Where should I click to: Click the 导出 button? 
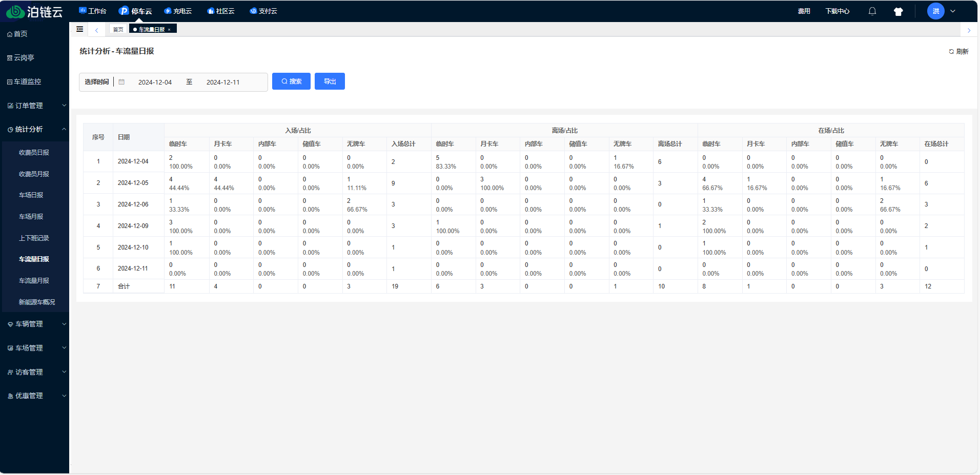click(x=330, y=81)
